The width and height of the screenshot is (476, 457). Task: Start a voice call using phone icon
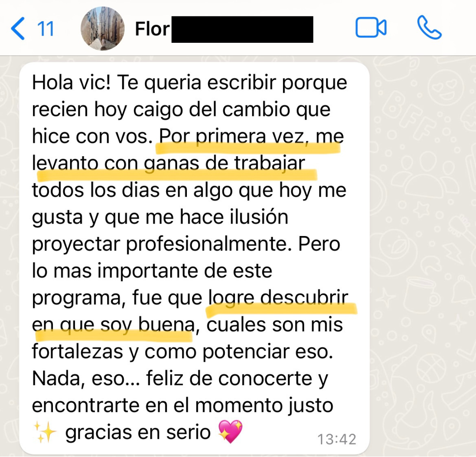(x=429, y=28)
